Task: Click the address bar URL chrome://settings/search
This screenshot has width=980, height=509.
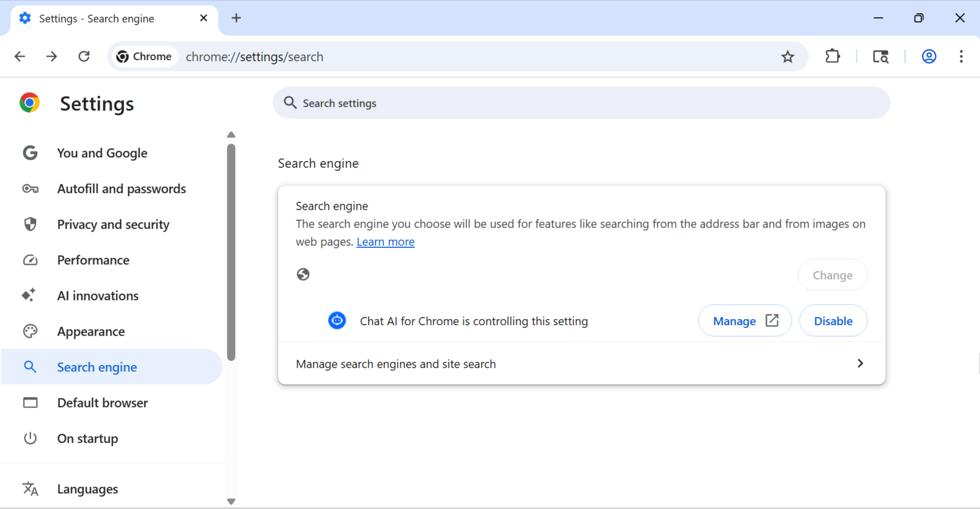Action: click(x=254, y=57)
